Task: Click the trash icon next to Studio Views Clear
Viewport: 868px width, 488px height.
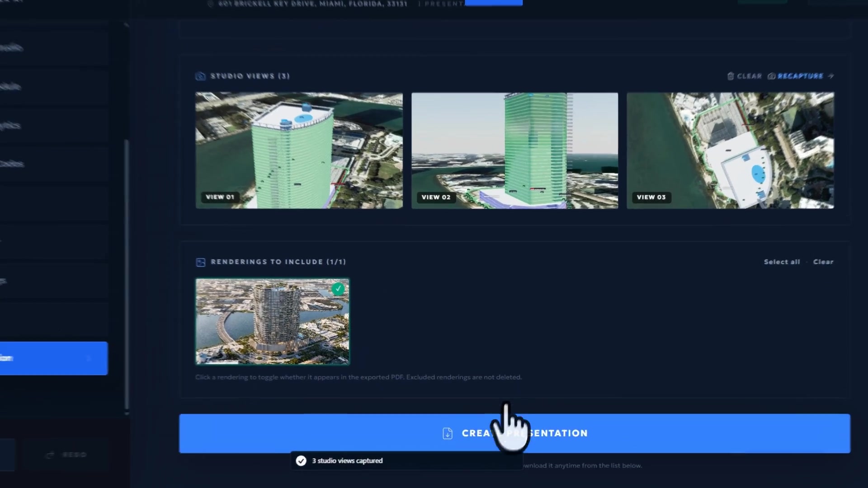Action: tap(731, 76)
